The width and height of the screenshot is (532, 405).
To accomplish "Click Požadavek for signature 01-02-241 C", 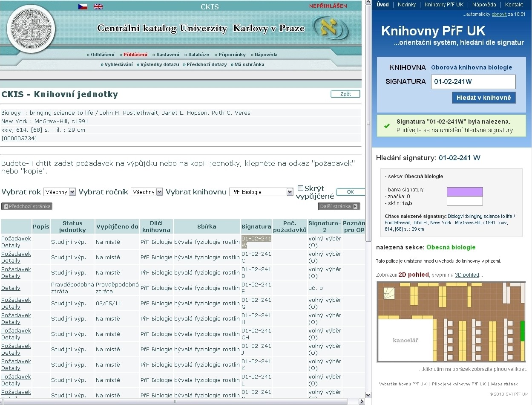I will coord(16,254).
